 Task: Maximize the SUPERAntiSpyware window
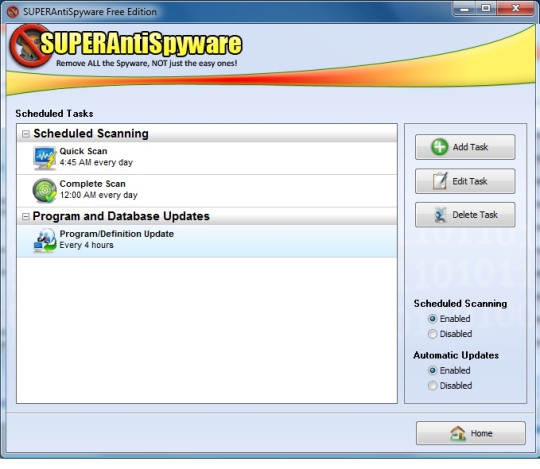pyautogui.click(x=486, y=9)
